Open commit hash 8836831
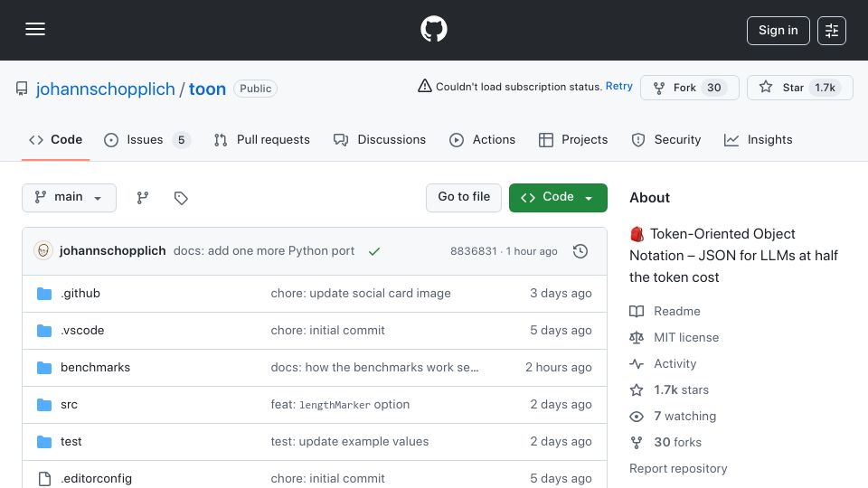This screenshot has height=488, width=868. point(473,251)
